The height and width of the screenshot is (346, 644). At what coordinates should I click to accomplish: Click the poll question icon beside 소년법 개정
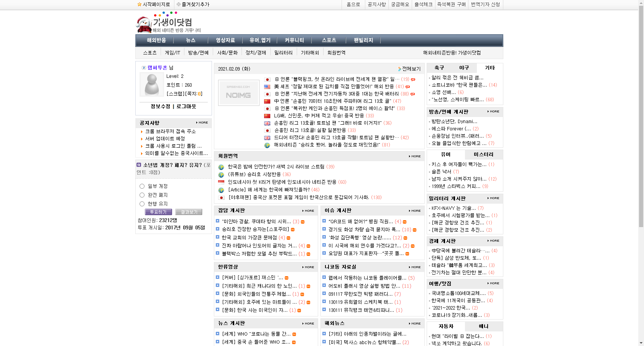coord(139,165)
